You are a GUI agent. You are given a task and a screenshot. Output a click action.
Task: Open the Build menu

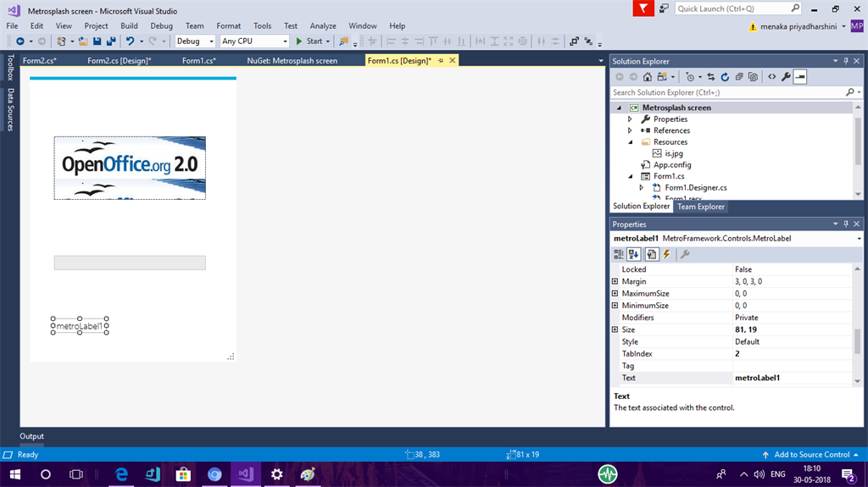point(129,26)
